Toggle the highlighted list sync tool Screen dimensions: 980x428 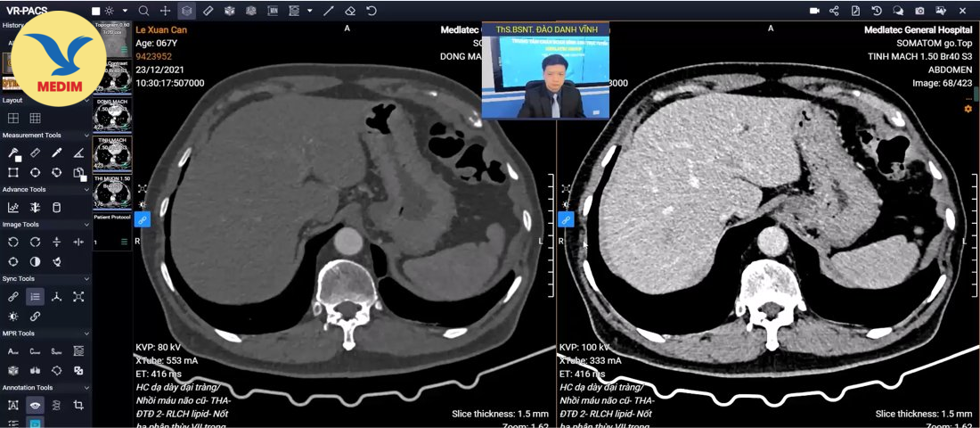(x=35, y=296)
